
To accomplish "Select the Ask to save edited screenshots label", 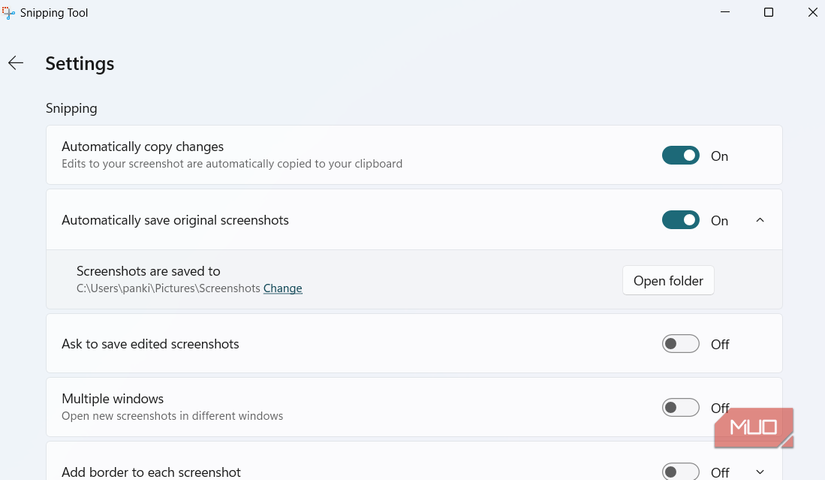I will pos(150,344).
